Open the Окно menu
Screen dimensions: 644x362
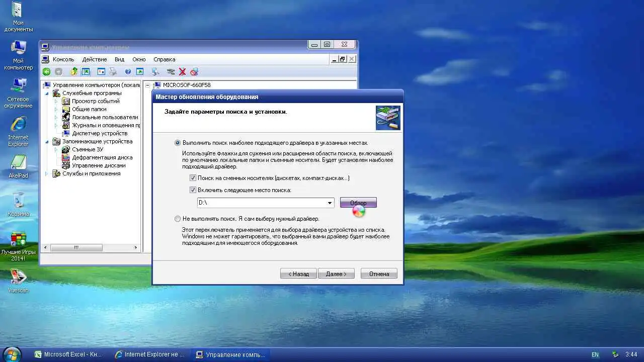(139, 59)
